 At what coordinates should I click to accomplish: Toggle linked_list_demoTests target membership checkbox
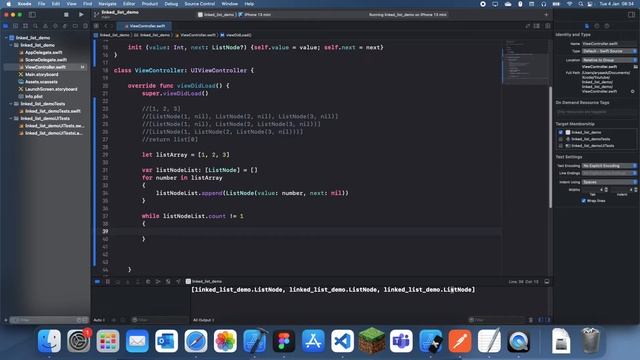(x=561, y=139)
